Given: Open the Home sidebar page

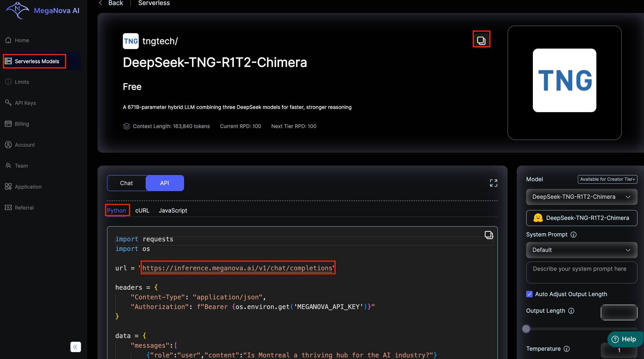Looking at the screenshot, I should [x=22, y=40].
